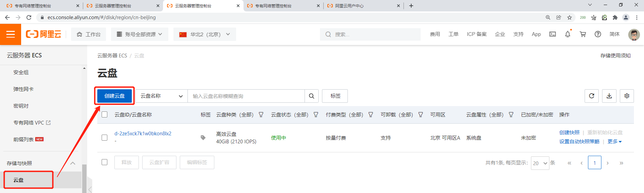The height and width of the screenshot is (193, 644).
Task: Bookmark this page with star icon
Action: pyautogui.click(x=570, y=17)
